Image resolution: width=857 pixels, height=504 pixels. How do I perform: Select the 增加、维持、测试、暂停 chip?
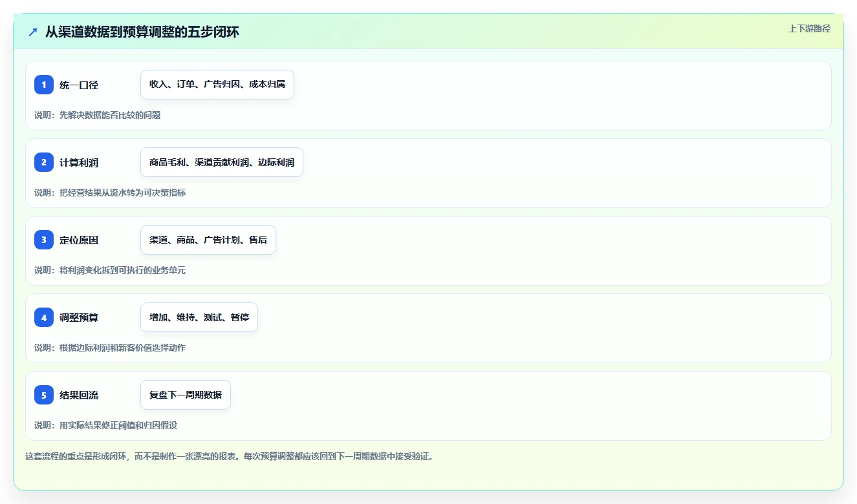[199, 317]
